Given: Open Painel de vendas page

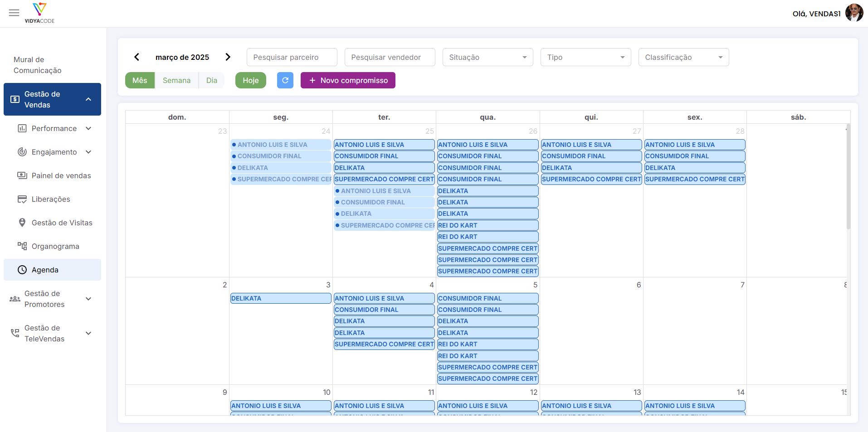Looking at the screenshot, I should coord(52,175).
